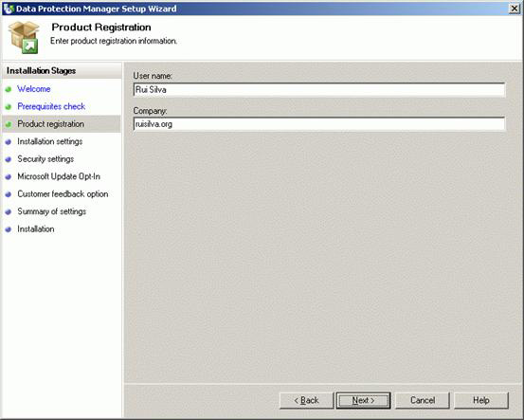524x420 pixels.
Task: Select Microsoft Update Opt-In stage
Action: pyautogui.click(x=59, y=176)
